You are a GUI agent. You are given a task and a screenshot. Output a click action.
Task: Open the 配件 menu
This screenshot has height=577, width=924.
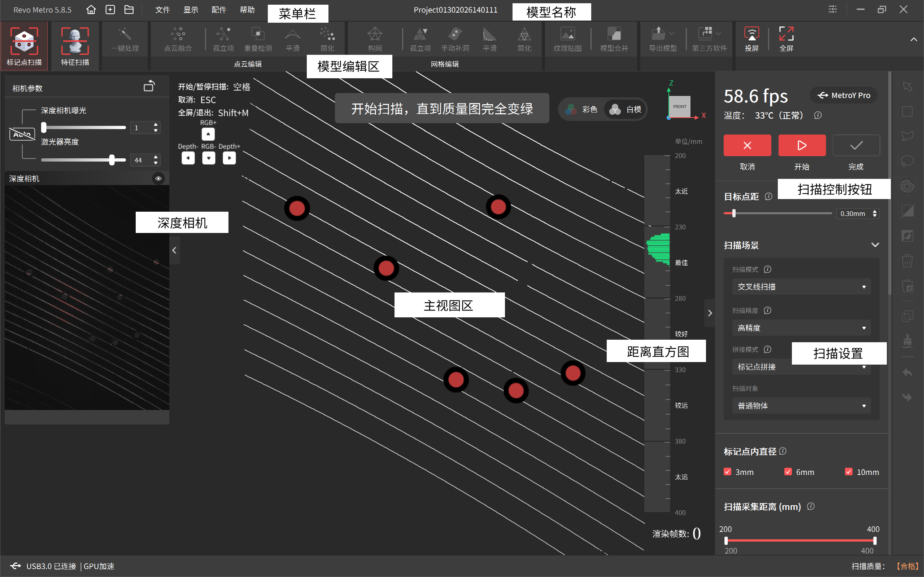click(218, 9)
